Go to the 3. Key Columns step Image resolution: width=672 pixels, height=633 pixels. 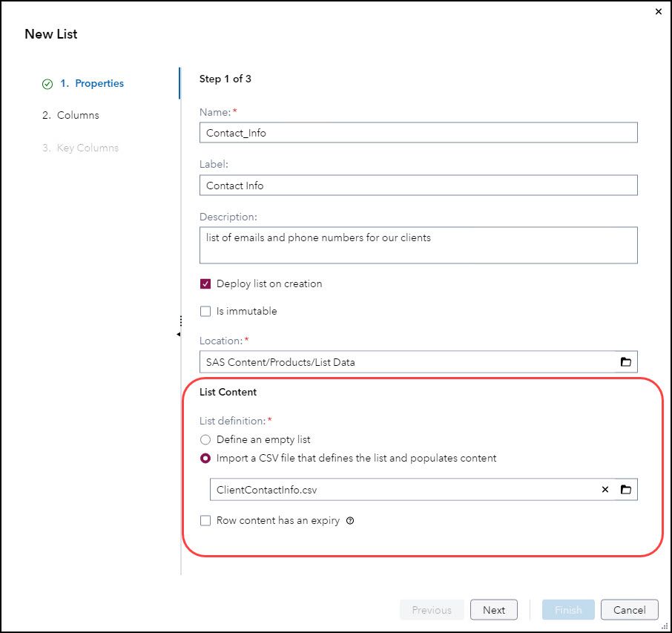point(82,148)
